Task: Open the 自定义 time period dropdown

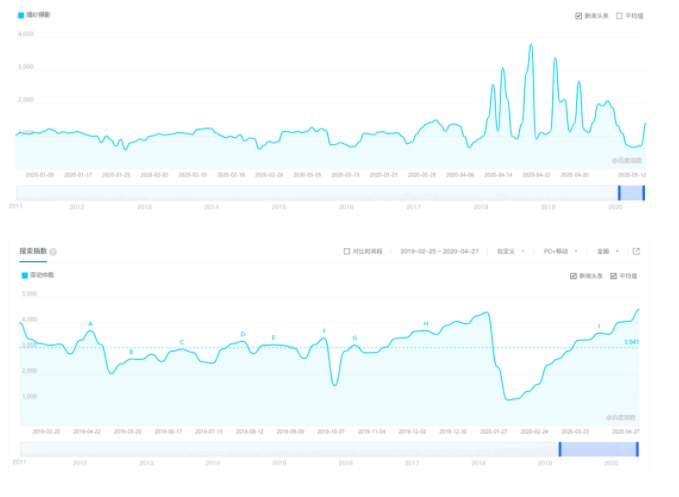Action: 511,252
